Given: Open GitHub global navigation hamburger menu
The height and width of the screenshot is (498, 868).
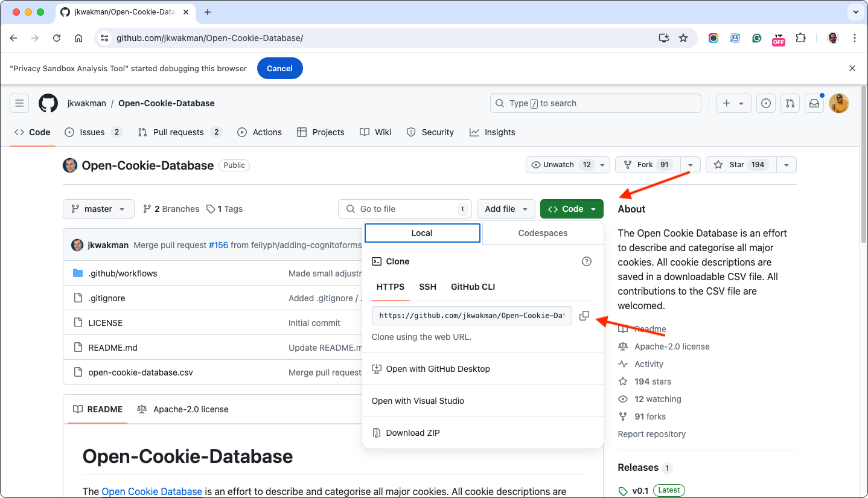Looking at the screenshot, I should tap(19, 103).
